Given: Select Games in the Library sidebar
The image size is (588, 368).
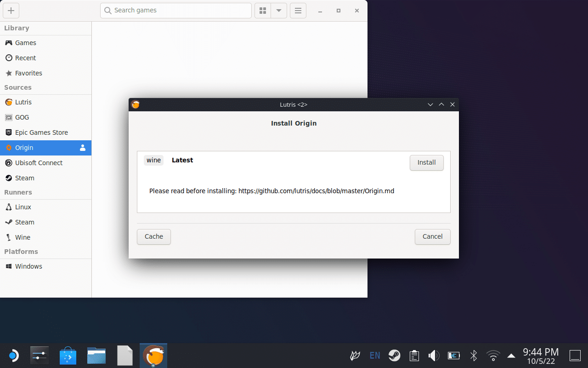Looking at the screenshot, I should pyautogui.click(x=45, y=43).
